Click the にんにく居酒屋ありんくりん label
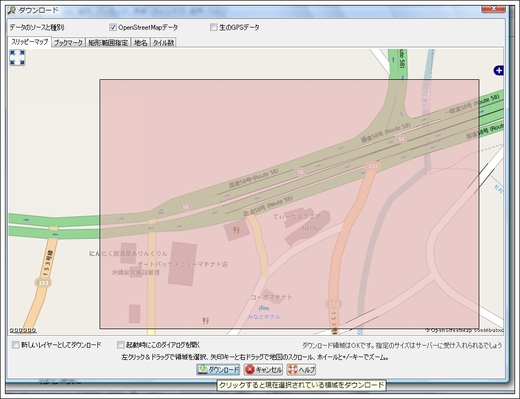Image resolution: width=520 pixels, height=399 pixels. 128,253
